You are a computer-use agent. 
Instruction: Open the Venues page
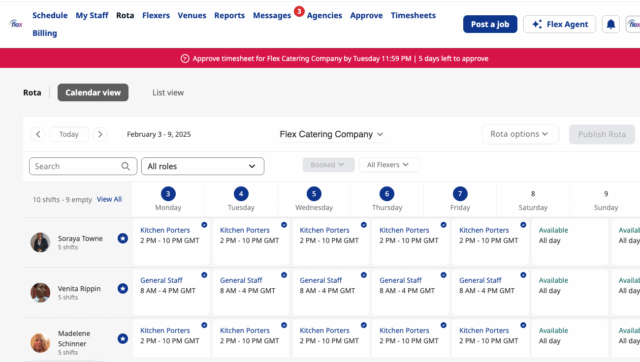[192, 16]
